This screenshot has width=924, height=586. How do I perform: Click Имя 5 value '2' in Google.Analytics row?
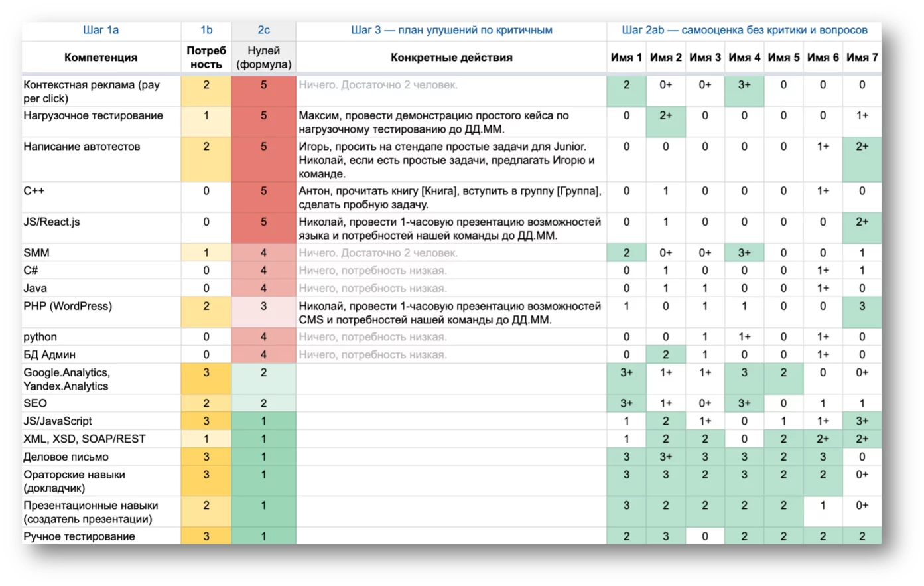click(783, 379)
